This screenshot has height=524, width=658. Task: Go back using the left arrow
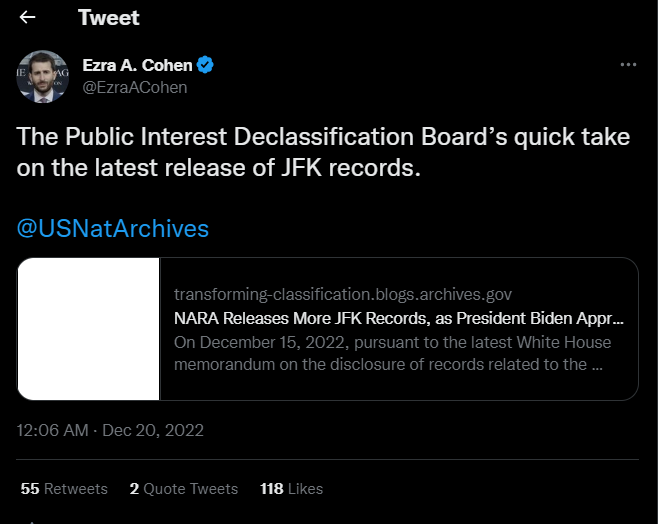(x=27, y=17)
